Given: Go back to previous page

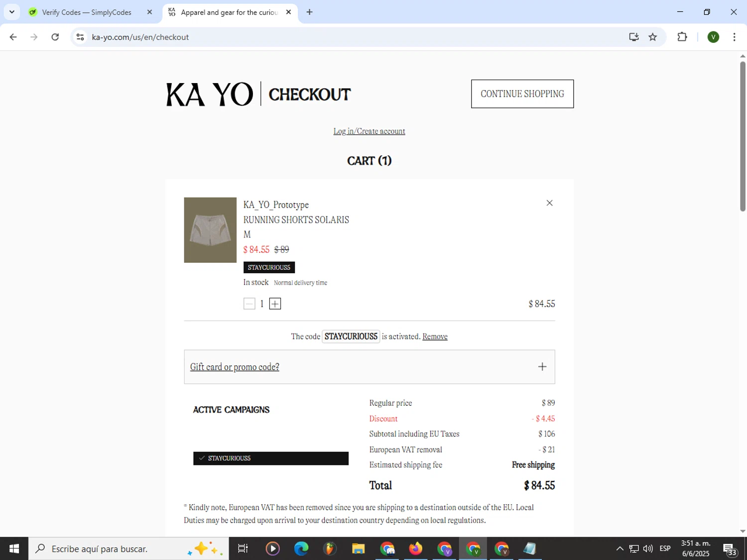Looking at the screenshot, I should 13,37.
